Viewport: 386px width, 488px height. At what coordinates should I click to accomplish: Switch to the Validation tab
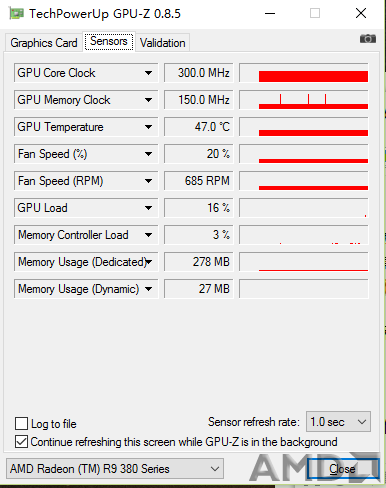click(x=163, y=42)
